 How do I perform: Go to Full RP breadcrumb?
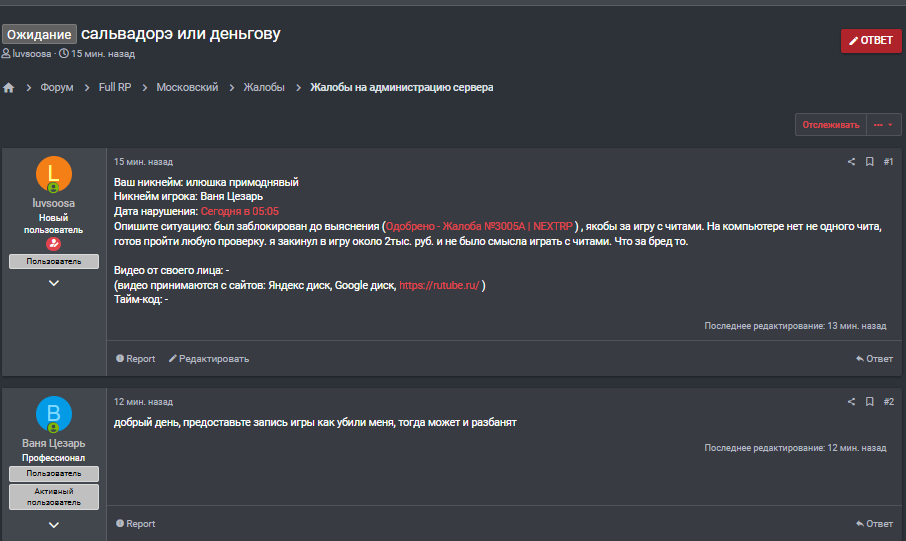(x=114, y=88)
